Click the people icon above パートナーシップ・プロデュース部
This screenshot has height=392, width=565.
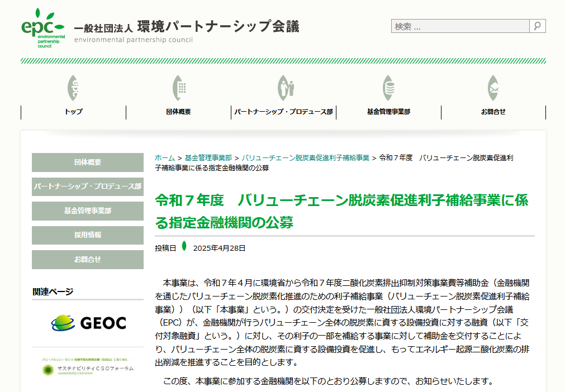coord(284,88)
